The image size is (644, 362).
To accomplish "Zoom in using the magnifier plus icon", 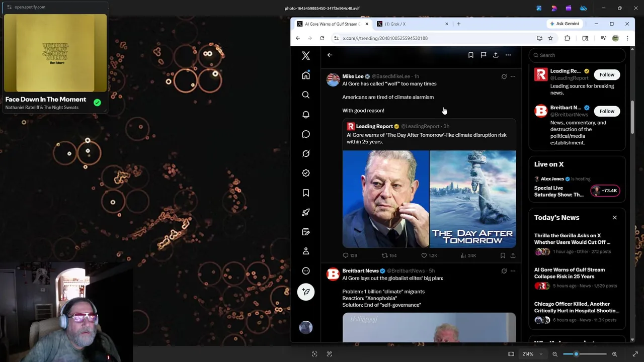I will click(614, 354).
